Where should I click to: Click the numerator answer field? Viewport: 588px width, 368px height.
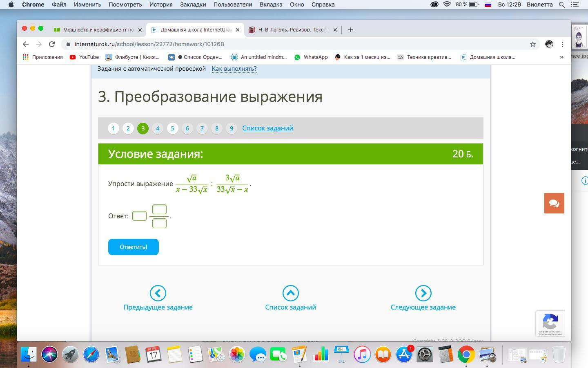point(159,209)
